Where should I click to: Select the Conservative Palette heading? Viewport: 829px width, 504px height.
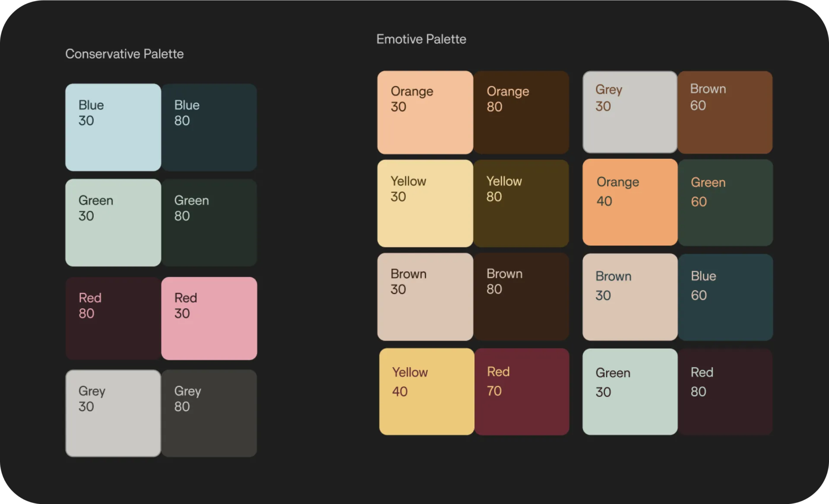pyautogui.click(x=124, y=54)
